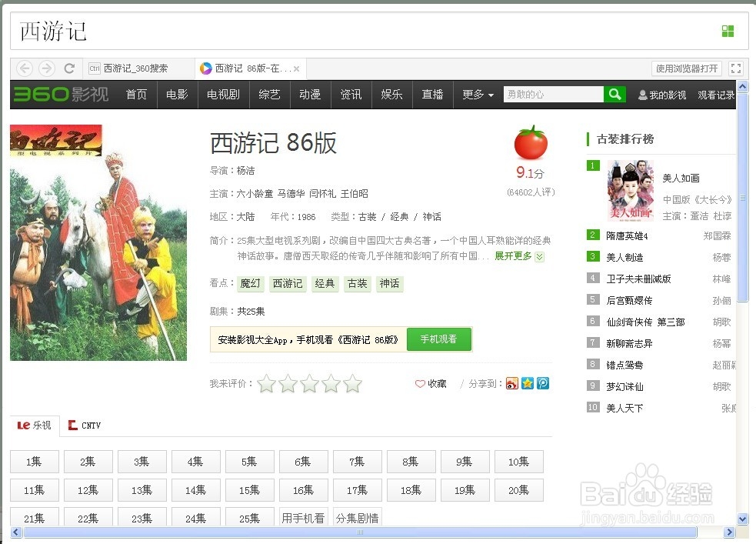Viewport: 756px width, 544px height.
Task: Click the 古装 tag under 看点
Action: (358, 284)
